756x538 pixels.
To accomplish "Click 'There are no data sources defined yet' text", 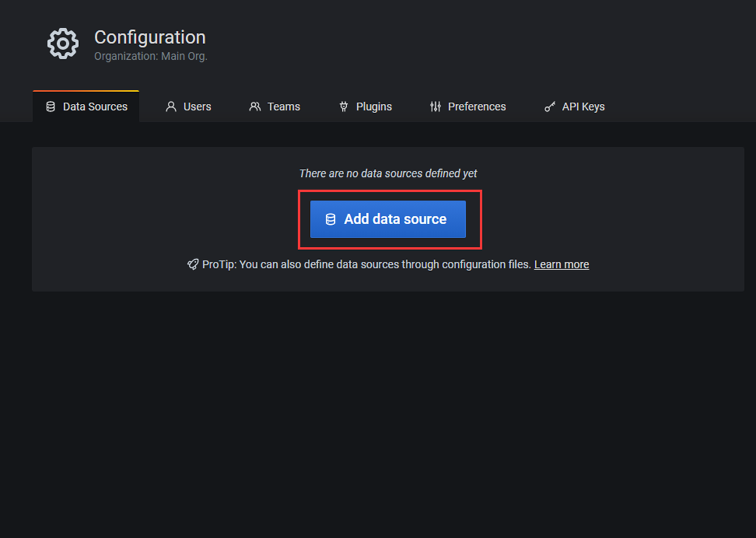I will (x=388, y=173).
